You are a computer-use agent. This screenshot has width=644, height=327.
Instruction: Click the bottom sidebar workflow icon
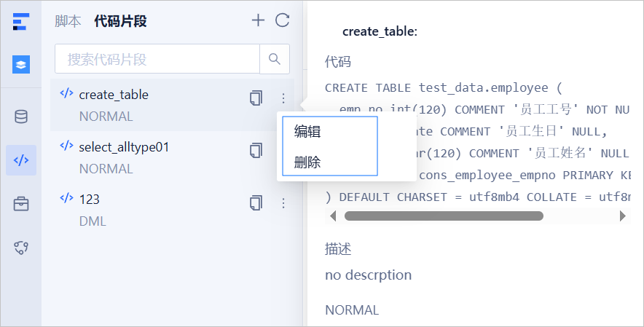click(21, 248)
